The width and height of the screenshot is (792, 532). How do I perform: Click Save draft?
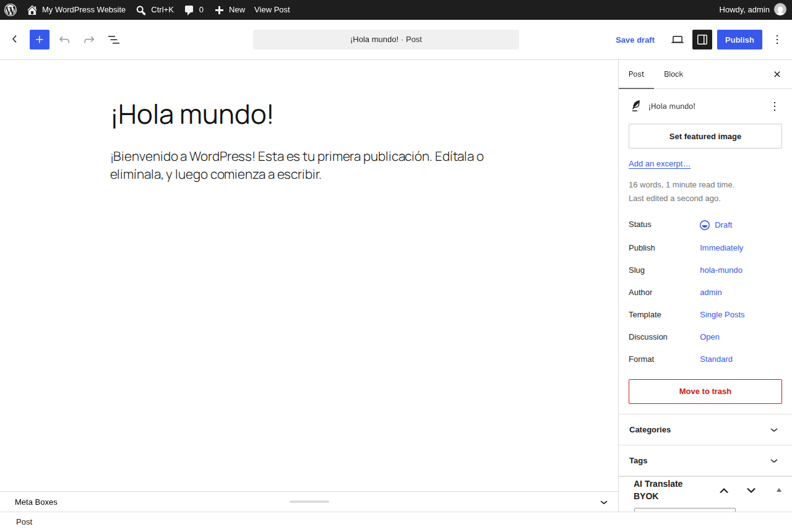(x=635, y=40)
